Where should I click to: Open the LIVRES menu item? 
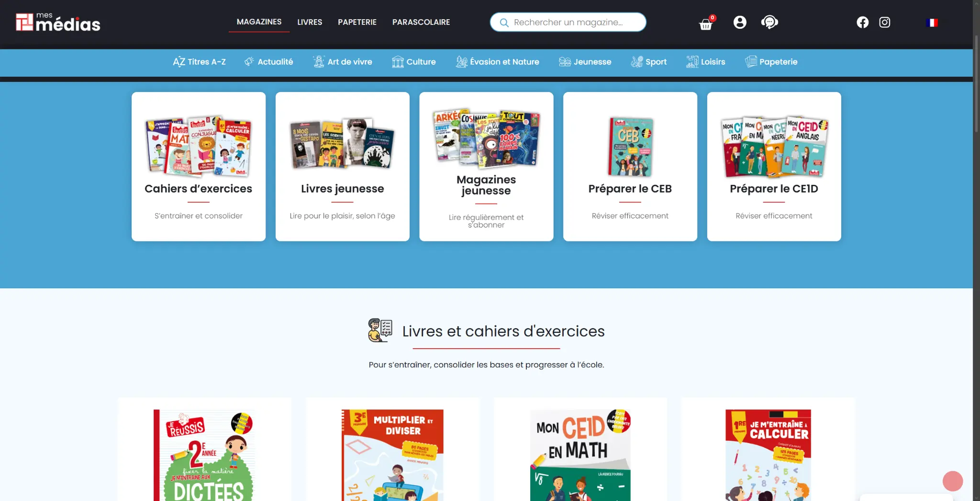coord(310,22)
